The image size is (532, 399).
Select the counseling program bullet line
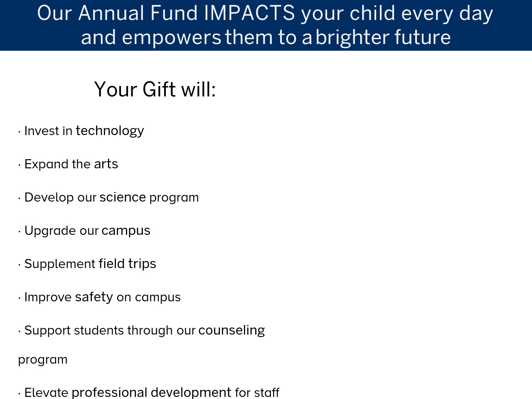pyautogui.click(x=141, y=330)
